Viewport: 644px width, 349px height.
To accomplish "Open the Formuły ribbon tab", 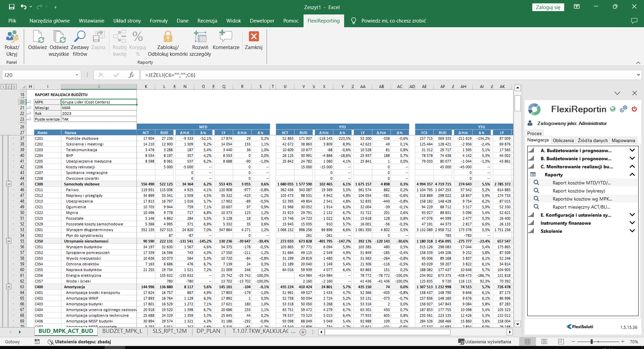I will [x=159, y=21].
